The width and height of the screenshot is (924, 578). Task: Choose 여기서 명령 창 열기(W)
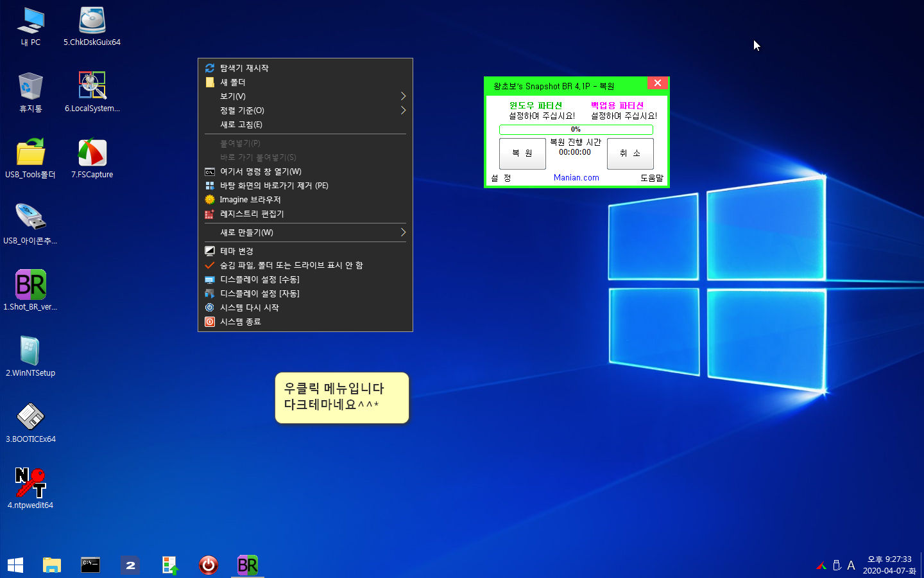pos(305,171)
